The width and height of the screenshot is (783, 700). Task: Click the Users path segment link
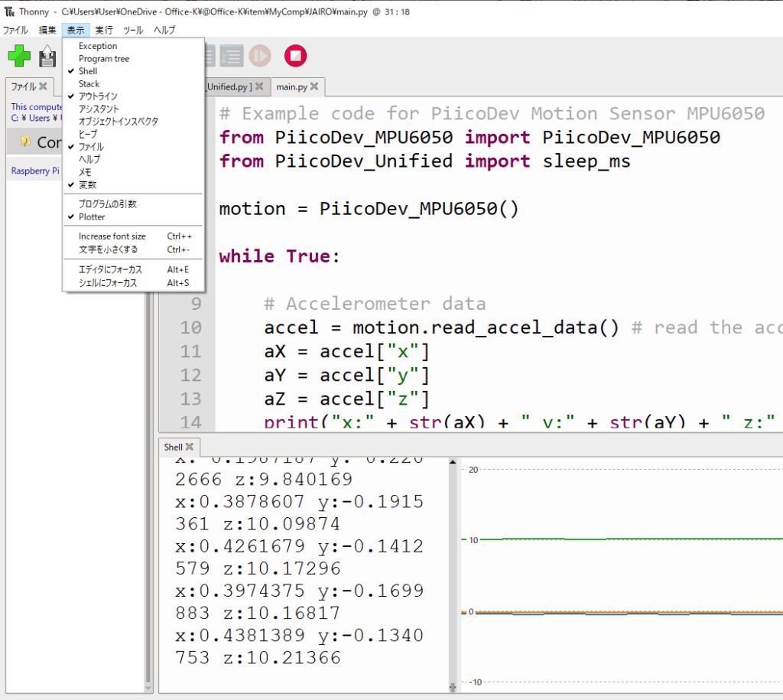tap(40, 118)
